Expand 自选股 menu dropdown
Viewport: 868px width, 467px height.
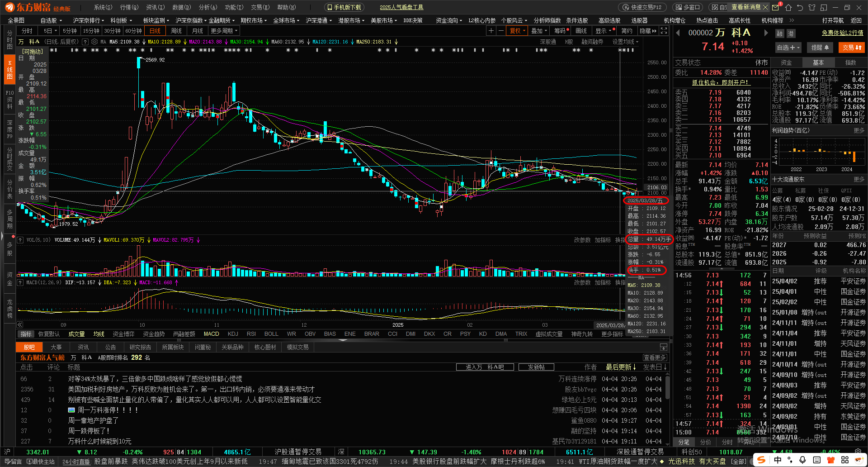(51, 20)
